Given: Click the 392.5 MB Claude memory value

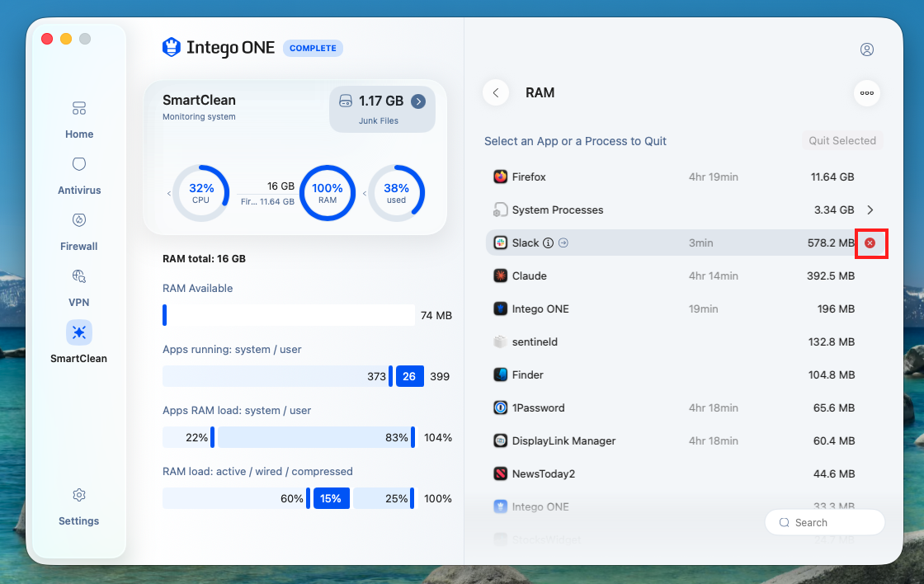Looking at the screenshot, I should pos(830,276).
